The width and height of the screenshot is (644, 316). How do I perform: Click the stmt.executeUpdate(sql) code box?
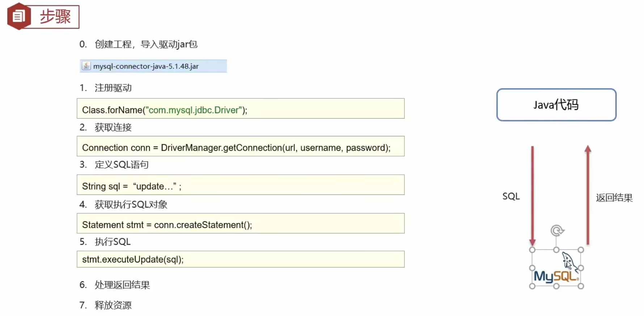pyautogui.click(x=241, y=259)
